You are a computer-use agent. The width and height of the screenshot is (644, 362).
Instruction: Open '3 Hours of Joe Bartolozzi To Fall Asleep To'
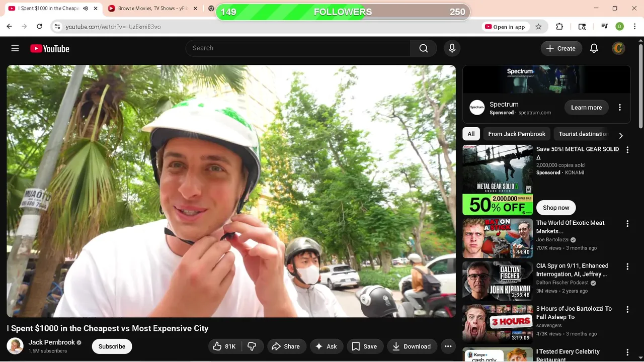(574, 313)
